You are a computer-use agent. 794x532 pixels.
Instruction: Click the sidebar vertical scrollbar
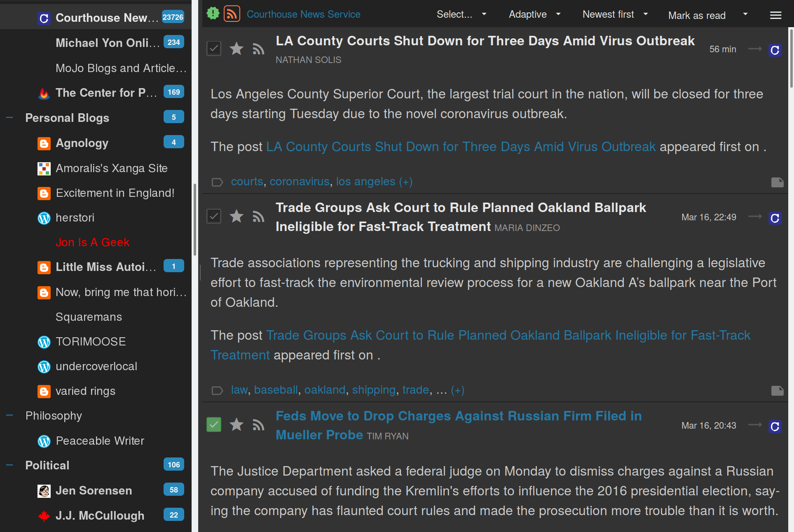point(194,220)
